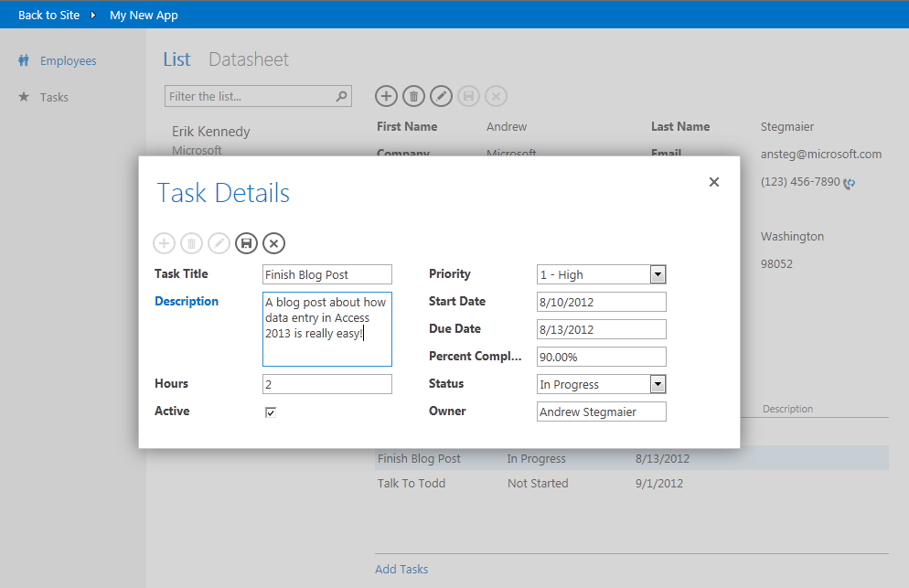
Task: Change Priority from 1 - High
Action: coord(657,274)
